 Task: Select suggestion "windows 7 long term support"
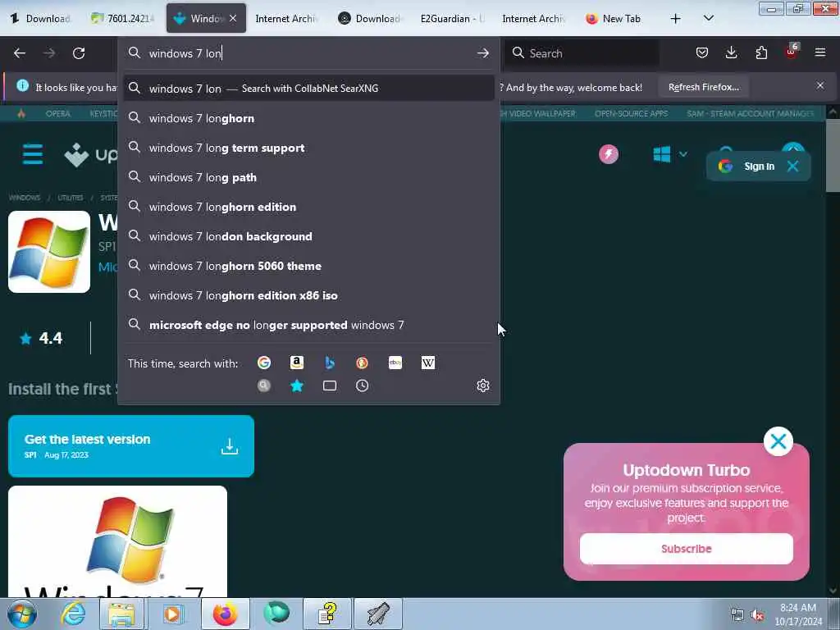[x=308, y=148]
